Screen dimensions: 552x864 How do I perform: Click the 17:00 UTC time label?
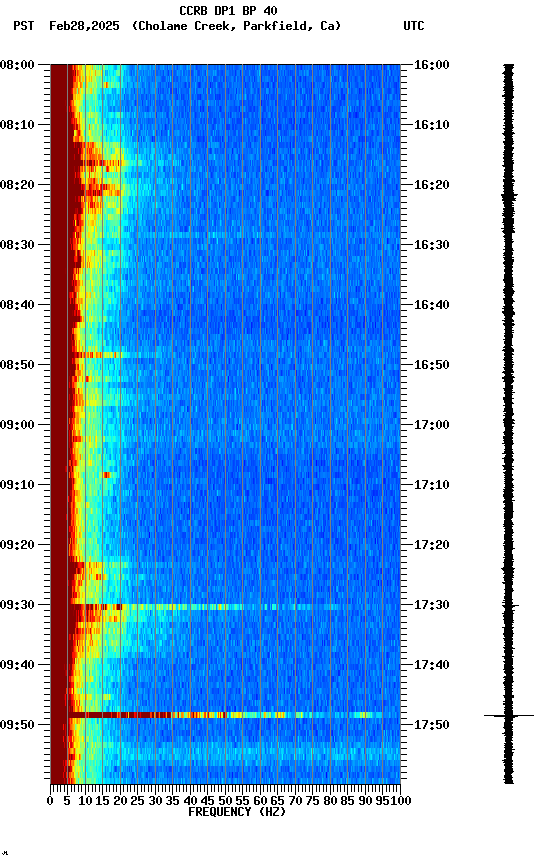[431, 425]
